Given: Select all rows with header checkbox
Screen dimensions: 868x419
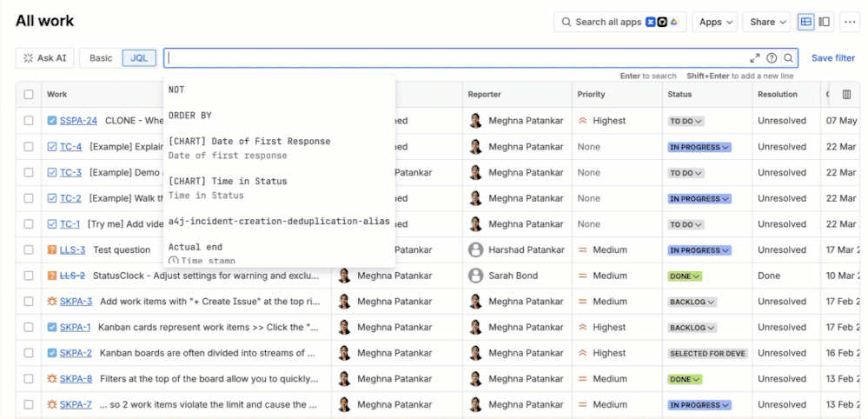Looking at the screenshot, I should tap(29, 95).
